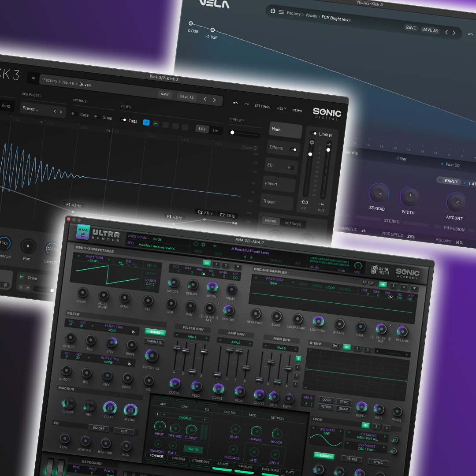476x476 pixels.
Task: Select the green flag view icon in Kick 3
Action: pyautogui.click(x=156, y=123)
